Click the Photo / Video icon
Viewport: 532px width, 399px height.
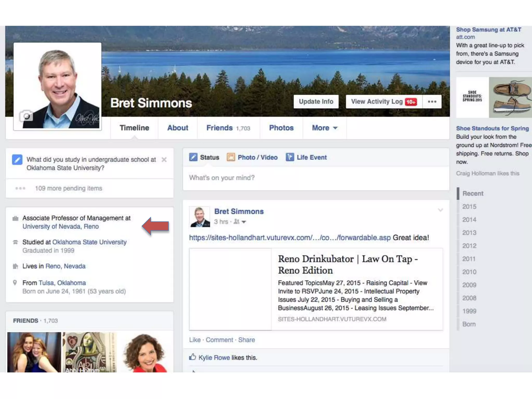231,157
